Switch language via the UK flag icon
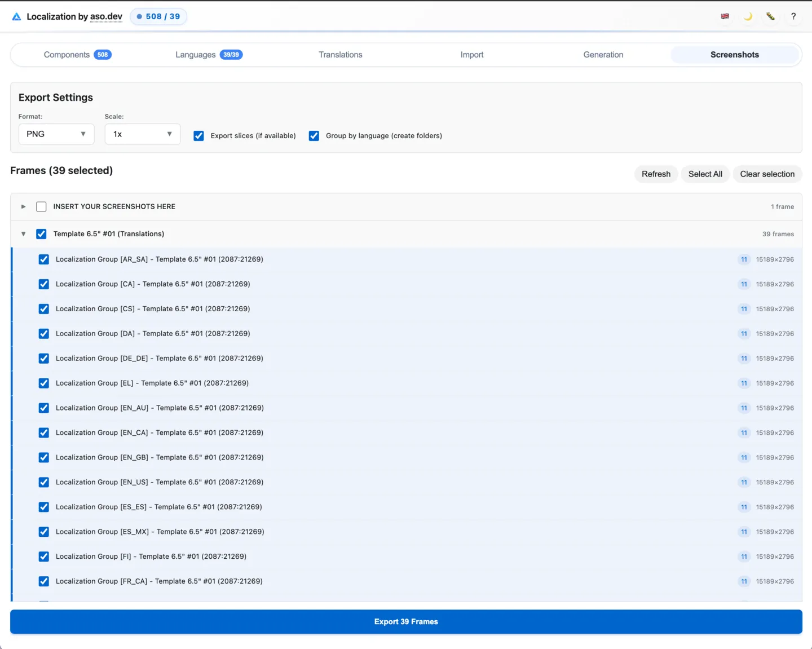 725,16
